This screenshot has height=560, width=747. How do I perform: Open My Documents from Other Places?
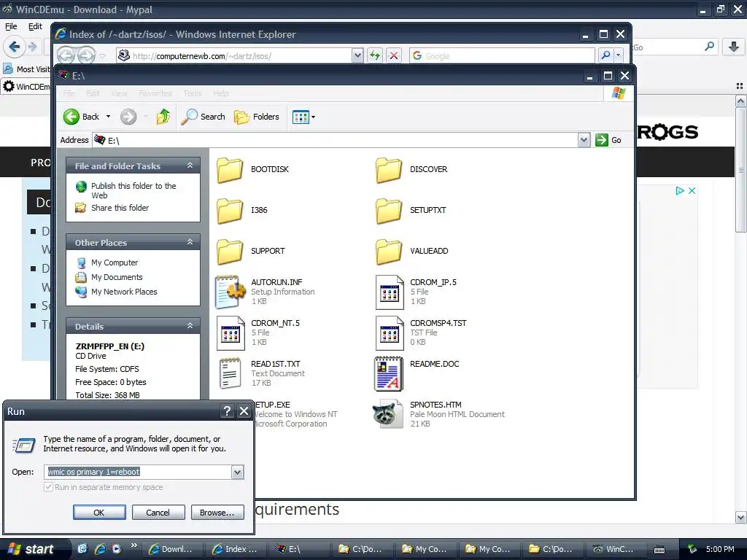tap(117, 277)
